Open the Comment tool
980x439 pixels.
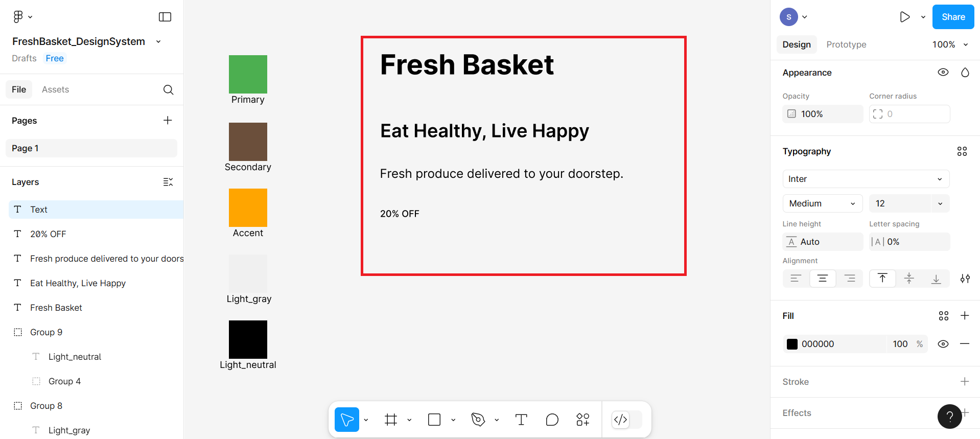552,420
